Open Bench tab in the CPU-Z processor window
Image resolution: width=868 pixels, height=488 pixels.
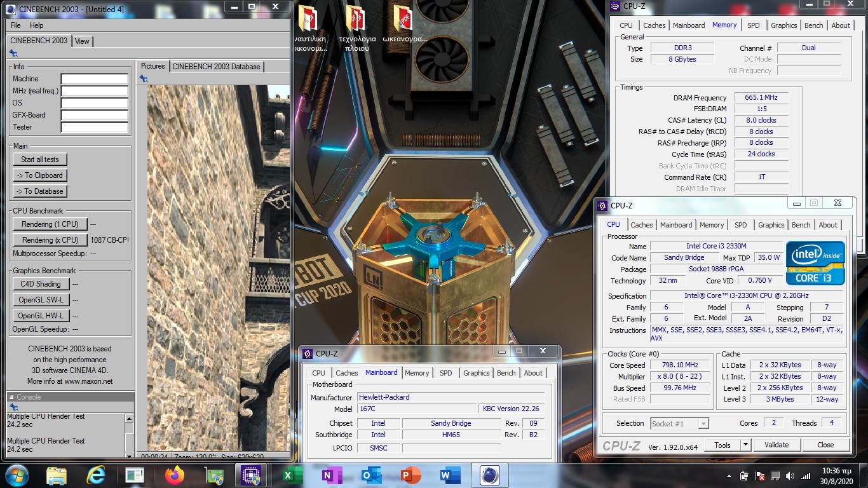pyautogui.click(x=801, y=225)
